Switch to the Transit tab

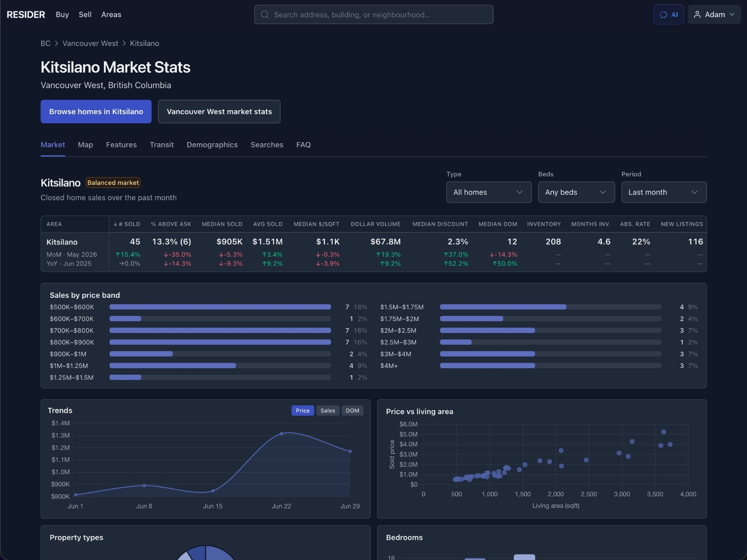pyautogui.click(x=162, y=145)
